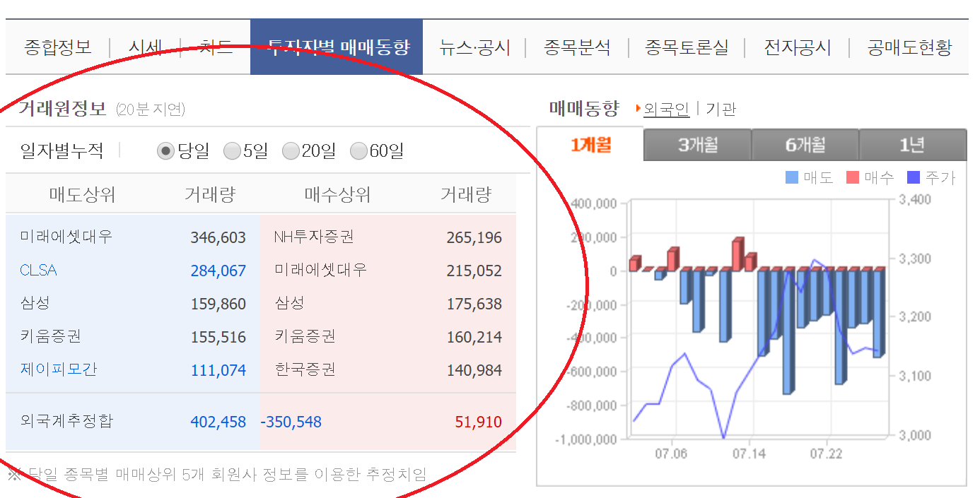The image size is (980, 498).
Task: Click the 160,214 volume value
Action: click(474, 338)
